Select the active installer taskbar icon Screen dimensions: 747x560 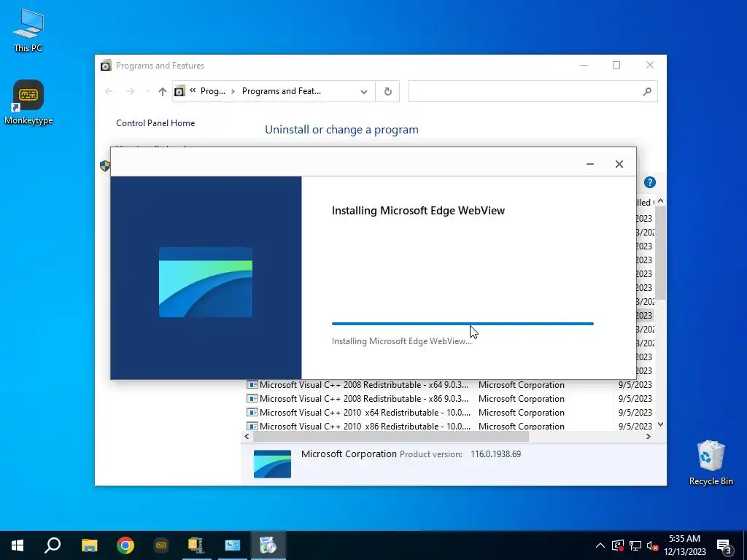(268, 545)
